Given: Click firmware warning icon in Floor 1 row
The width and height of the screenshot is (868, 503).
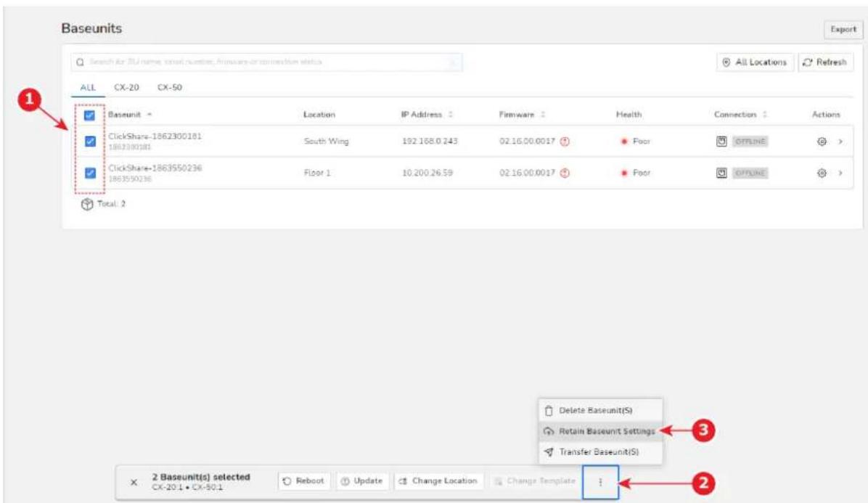Looking at the screenshot, I should pyautogui.click(x=565, y=173).
